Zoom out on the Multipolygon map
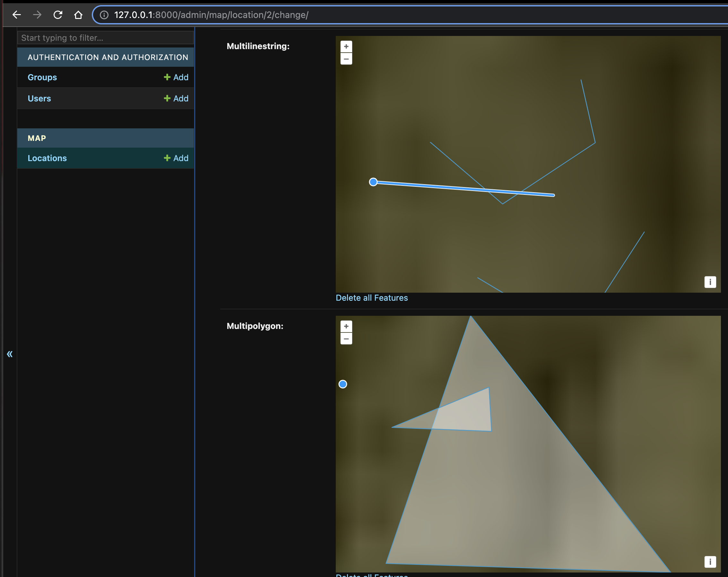The image size is (728, 577). tap(346, 339)
